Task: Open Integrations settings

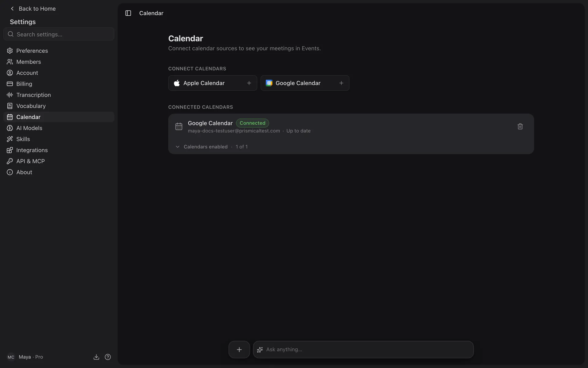Action: 59,150
